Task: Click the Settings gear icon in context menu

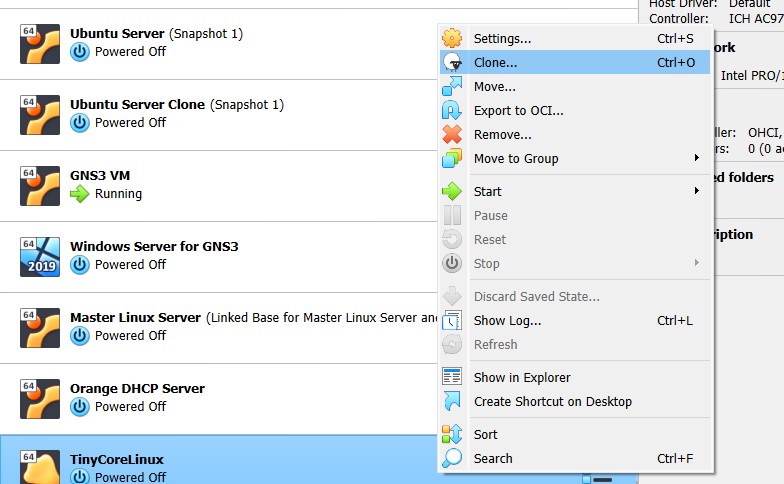Action: [452, 38]
